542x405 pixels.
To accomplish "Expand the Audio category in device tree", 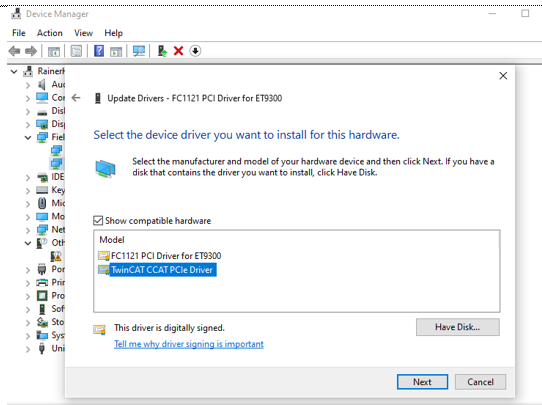I will pos(28,85).
